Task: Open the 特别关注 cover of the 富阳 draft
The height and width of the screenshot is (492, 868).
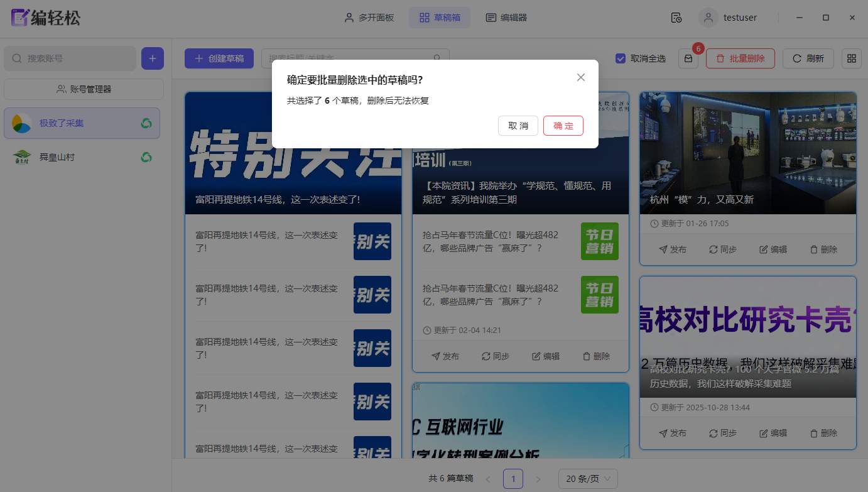Action: [293, 153]
